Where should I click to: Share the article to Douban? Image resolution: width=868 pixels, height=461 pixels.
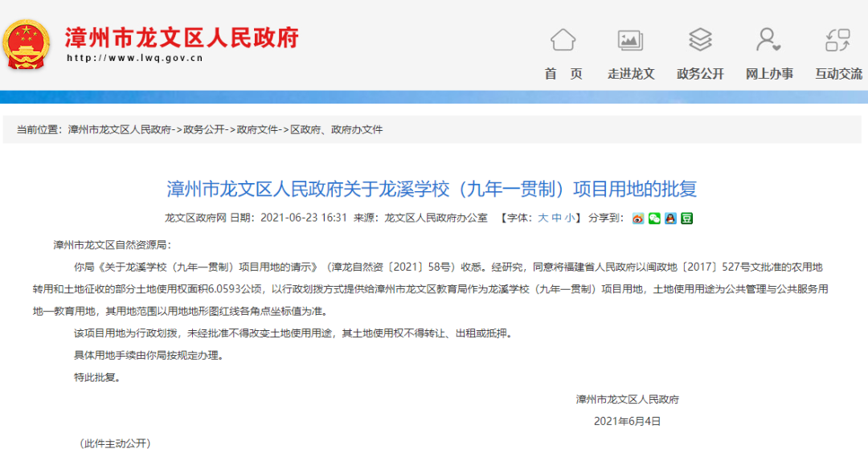pyautogui.click(x=686, y=218)
